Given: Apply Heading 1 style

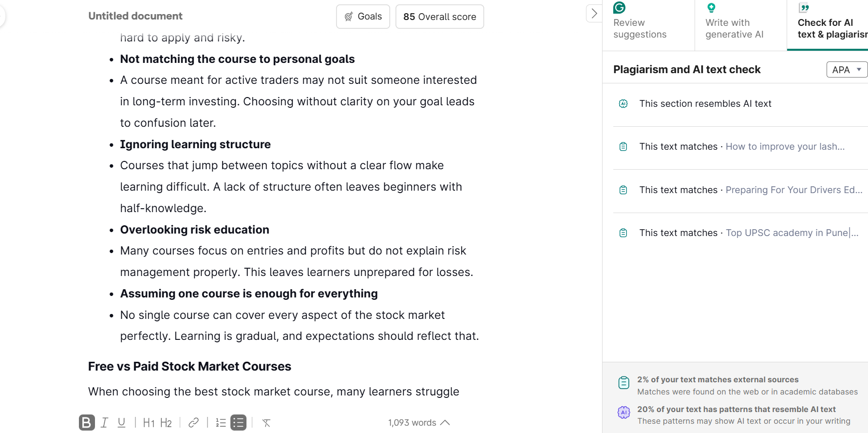Looking at the screenshot, I should pos(149,423).
